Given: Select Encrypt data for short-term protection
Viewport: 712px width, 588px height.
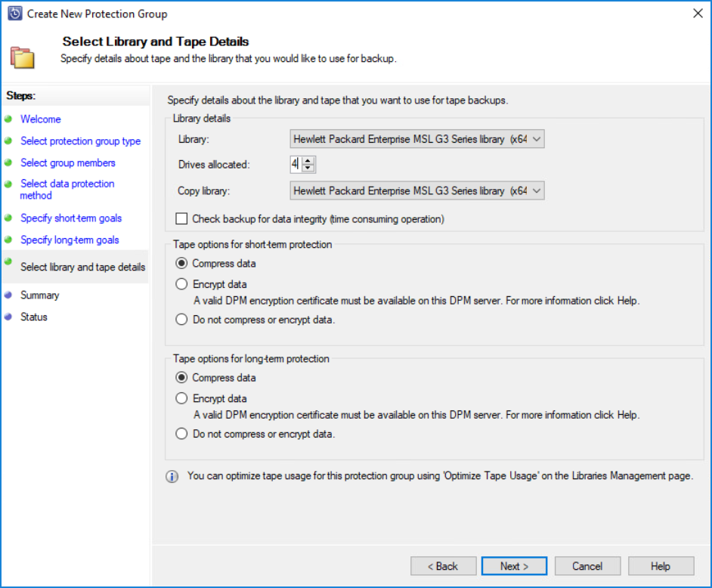Looking at the screenshot, I should pyautogui.click(x=181, y=284).
